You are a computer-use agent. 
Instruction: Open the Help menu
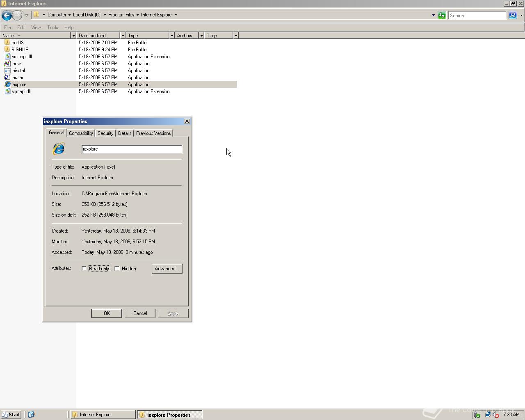[x=69, y=27]
